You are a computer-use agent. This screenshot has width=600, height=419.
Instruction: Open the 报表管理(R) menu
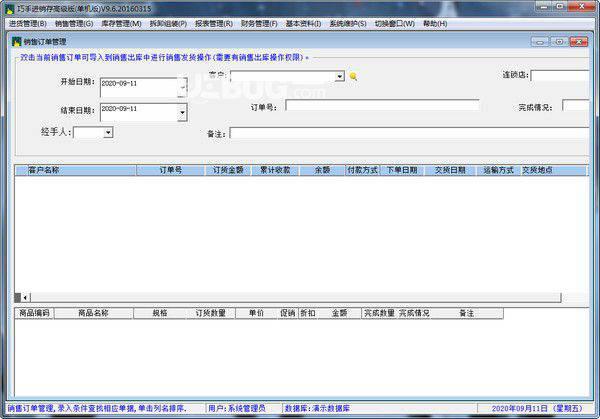[214, 24]
